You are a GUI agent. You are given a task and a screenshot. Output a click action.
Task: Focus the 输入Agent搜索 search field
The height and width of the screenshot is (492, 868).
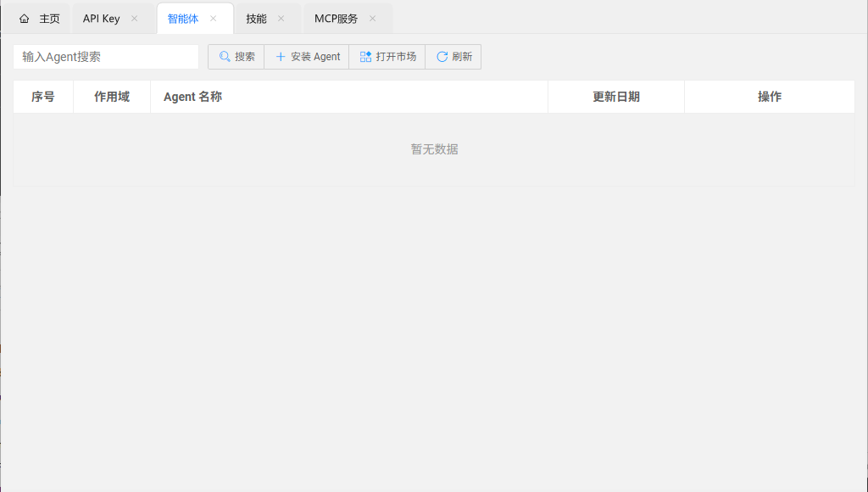(106, 57)
